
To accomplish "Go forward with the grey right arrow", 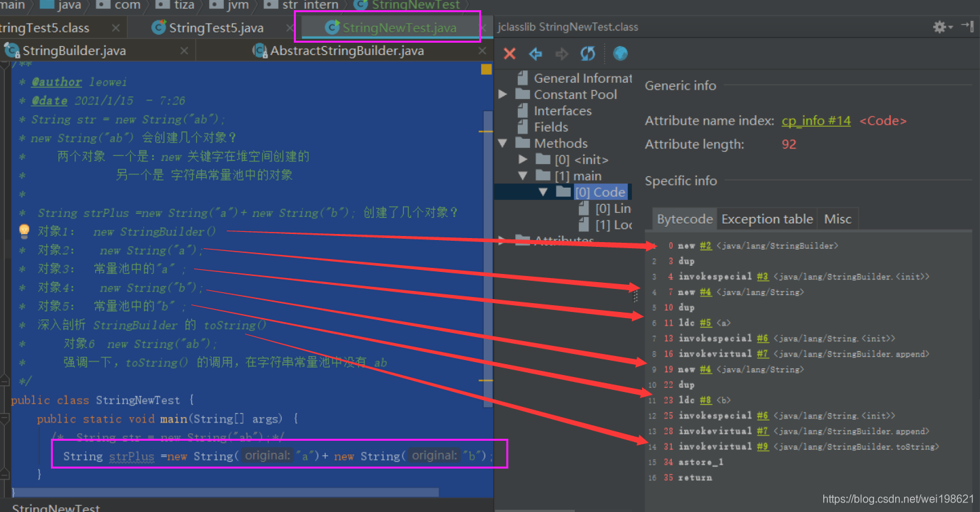I will tap(561, 54).
